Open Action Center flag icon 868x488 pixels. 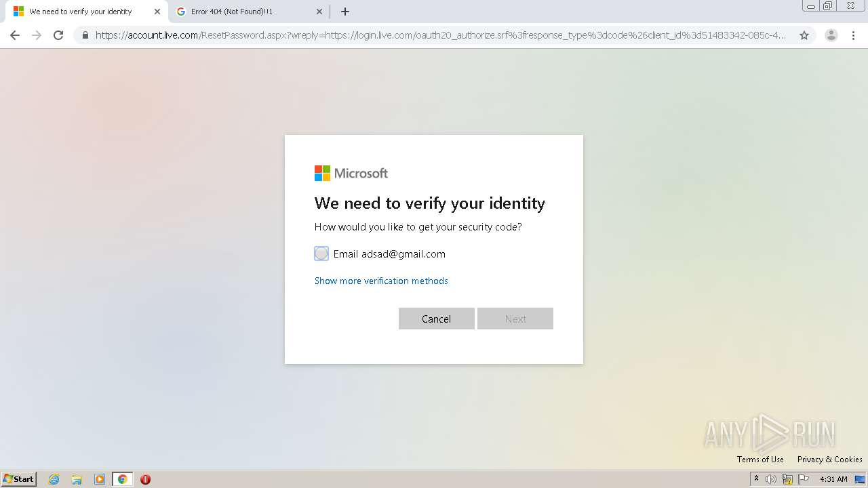(804, 479)
